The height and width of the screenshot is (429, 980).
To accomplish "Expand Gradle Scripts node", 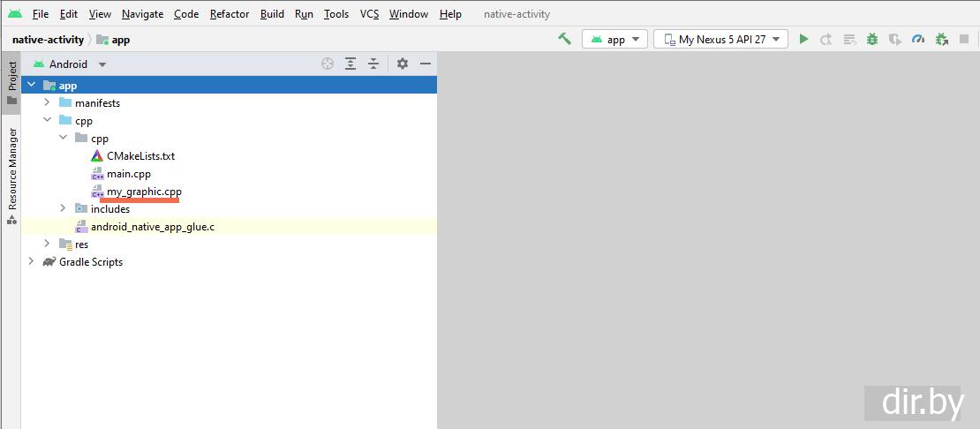I will [31, 261].
